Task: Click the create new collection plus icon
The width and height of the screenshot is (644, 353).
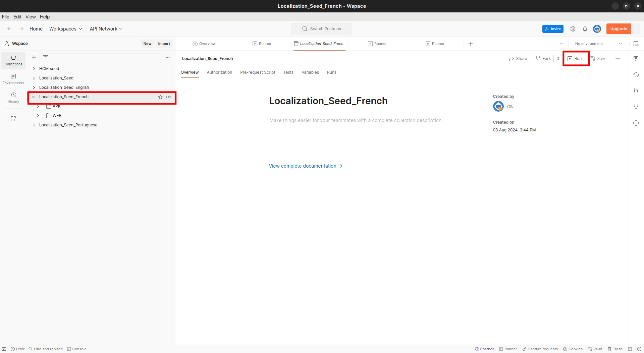Action: pos(34,57)
